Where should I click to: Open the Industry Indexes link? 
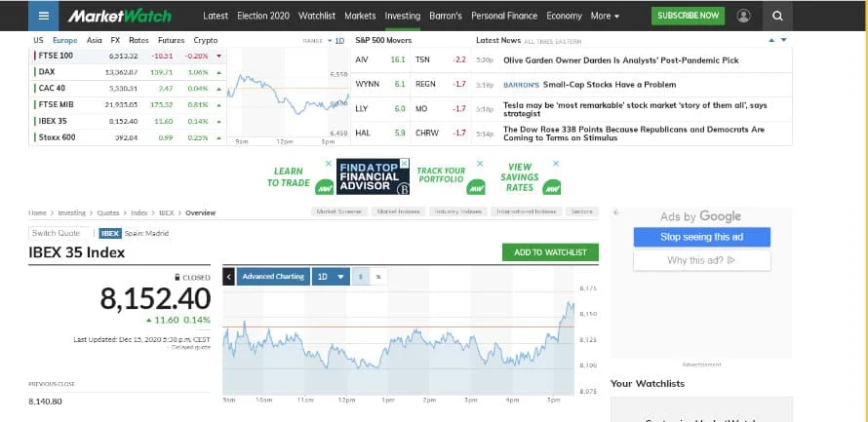tap(457, 211)
